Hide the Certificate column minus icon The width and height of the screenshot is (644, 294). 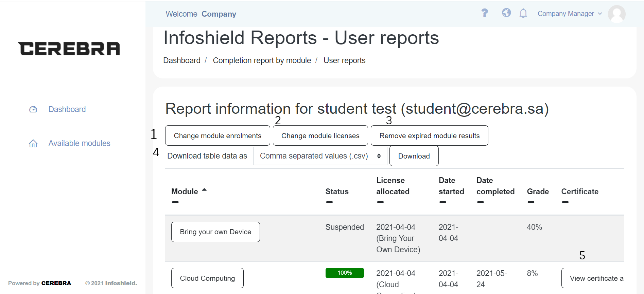pos(565,202)
